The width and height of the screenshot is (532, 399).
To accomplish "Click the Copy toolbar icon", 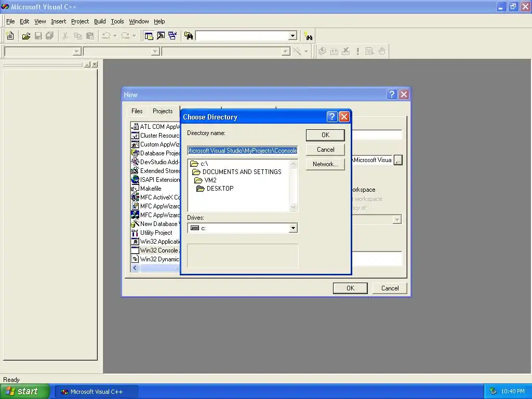I will pos(78,36).
